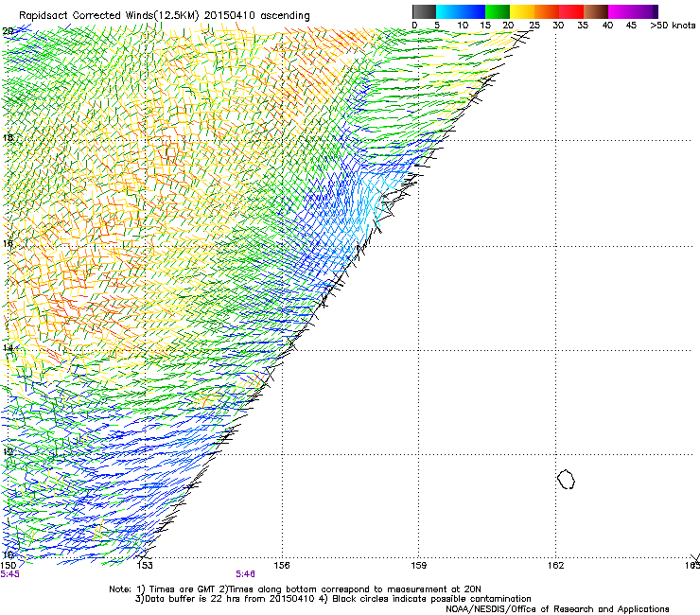Click the orange 25-30 knots legend swatch
The width and height of the screenshot is (700, 615).
[x=547, y=11]
